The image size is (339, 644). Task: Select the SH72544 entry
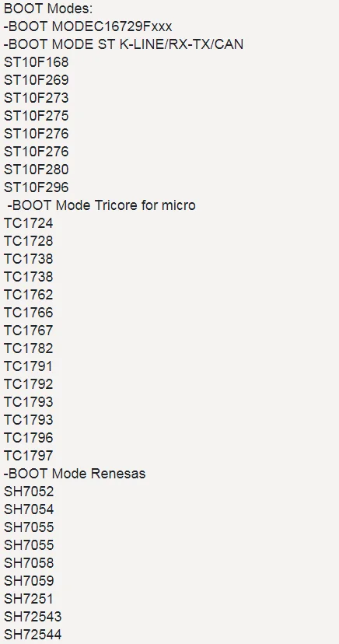click(33, 634)
